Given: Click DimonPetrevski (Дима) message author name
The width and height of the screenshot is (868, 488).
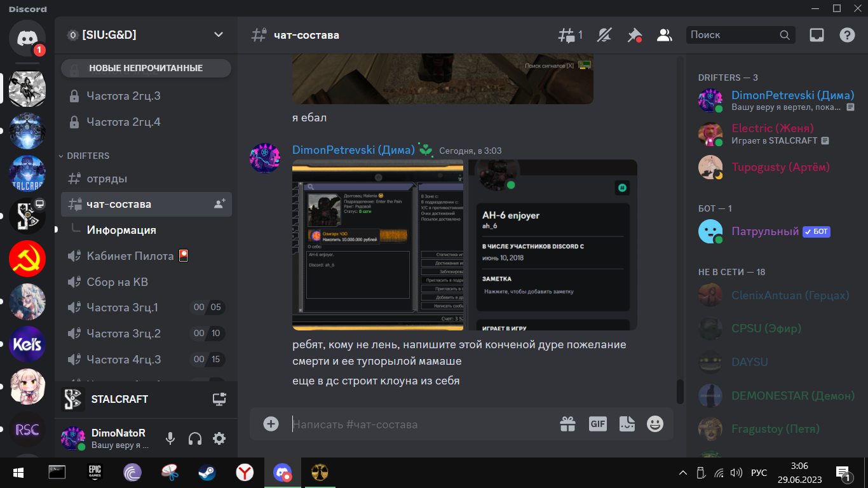Looking at the screenshot, I should (353, 151).
